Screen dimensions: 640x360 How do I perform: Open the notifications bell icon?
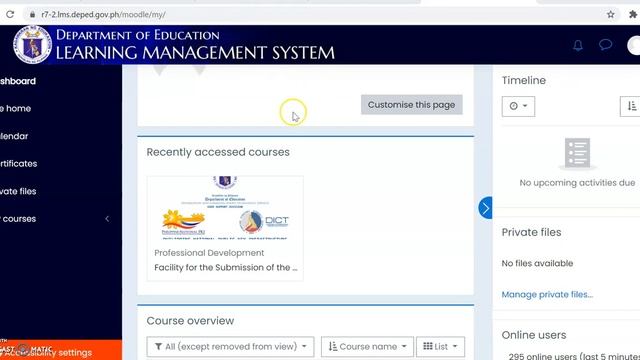(x=578, y=45)
